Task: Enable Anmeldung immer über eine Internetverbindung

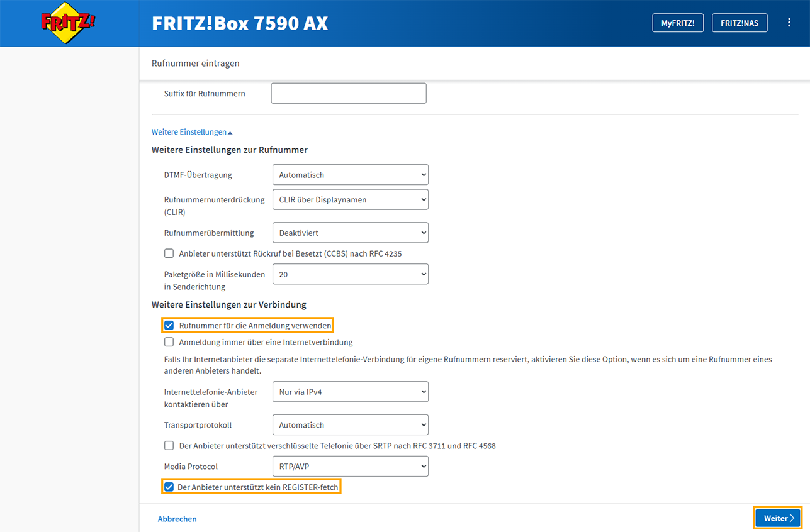Action: pos(169,342)
